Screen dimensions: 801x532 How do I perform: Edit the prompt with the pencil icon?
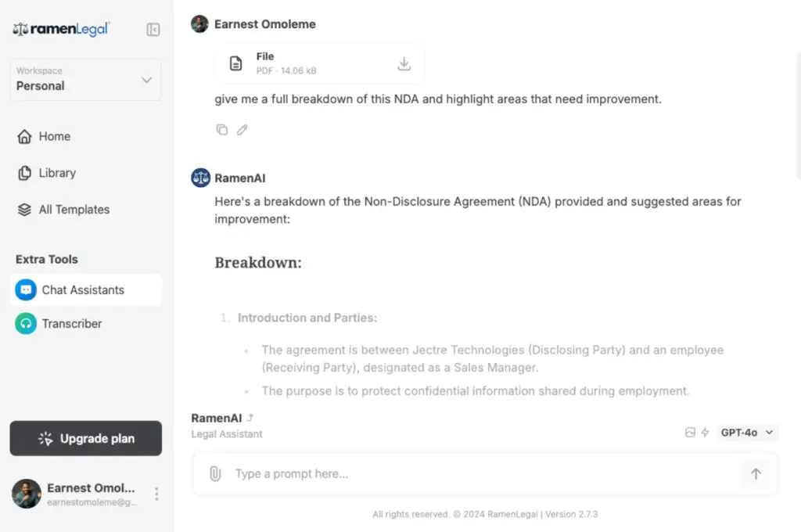(242, 129)
